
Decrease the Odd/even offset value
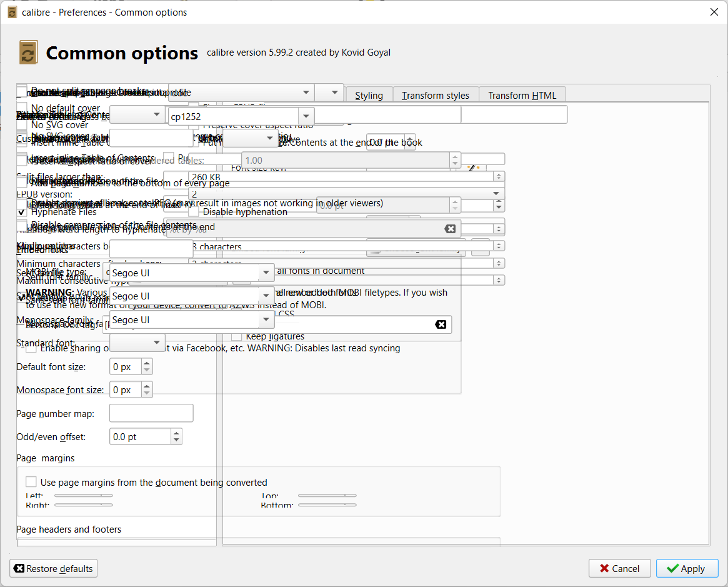click(x=176, y=441)
